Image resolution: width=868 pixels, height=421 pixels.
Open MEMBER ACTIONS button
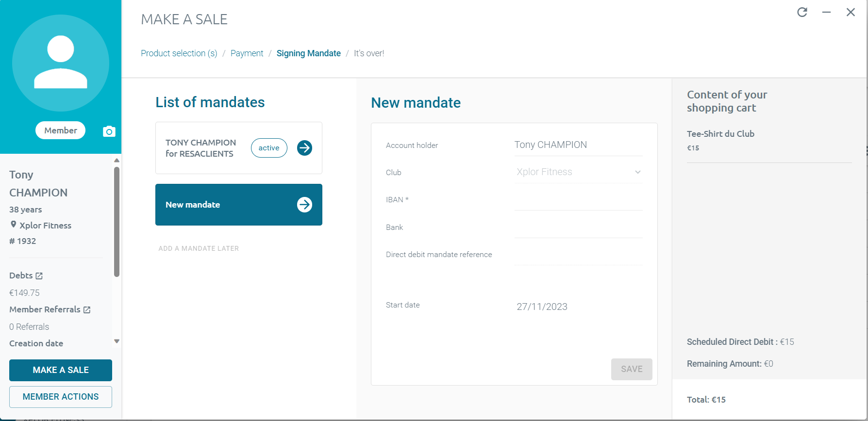61,397
